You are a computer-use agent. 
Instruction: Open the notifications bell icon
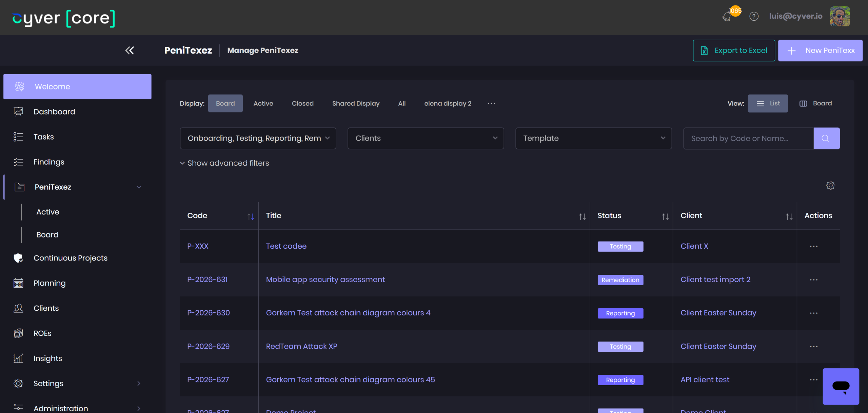click(727, 16)
